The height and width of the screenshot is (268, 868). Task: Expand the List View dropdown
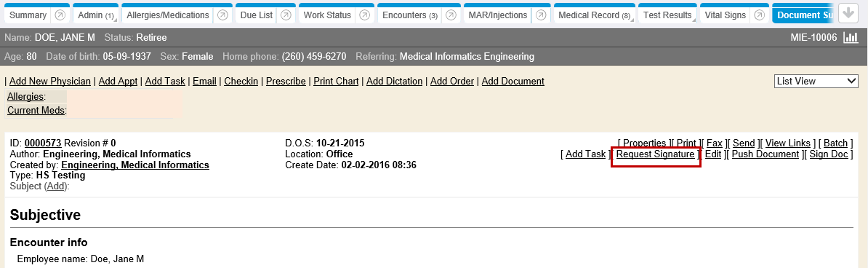tap(816, 81)
